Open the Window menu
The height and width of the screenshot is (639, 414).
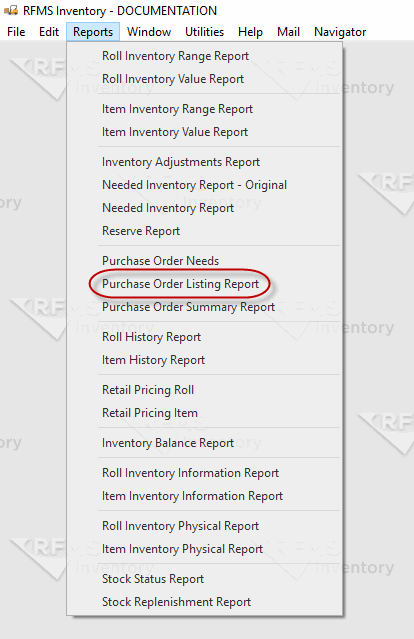click(x=149, y=32)
